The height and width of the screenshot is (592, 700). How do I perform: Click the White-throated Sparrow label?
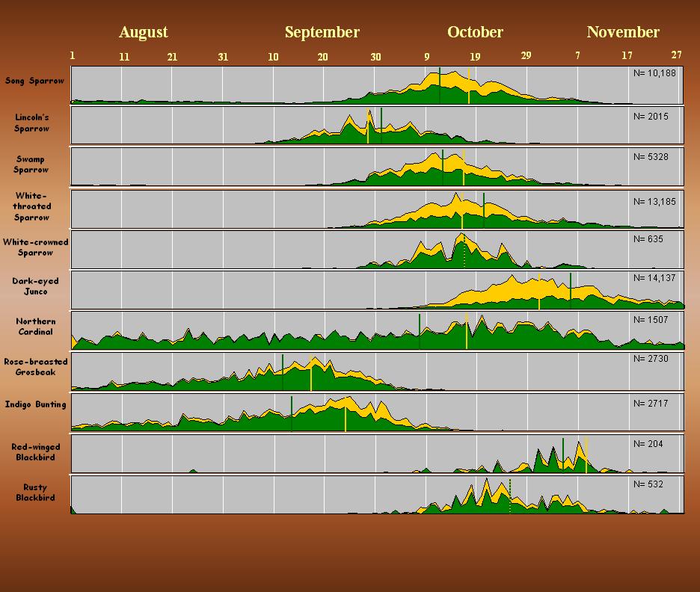[31, 206]
